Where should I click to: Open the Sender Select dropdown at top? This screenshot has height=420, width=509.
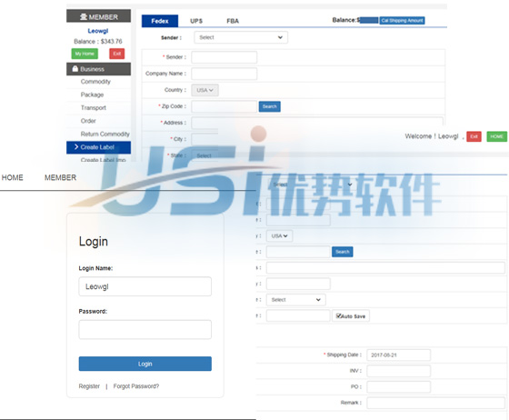point(241,37)
